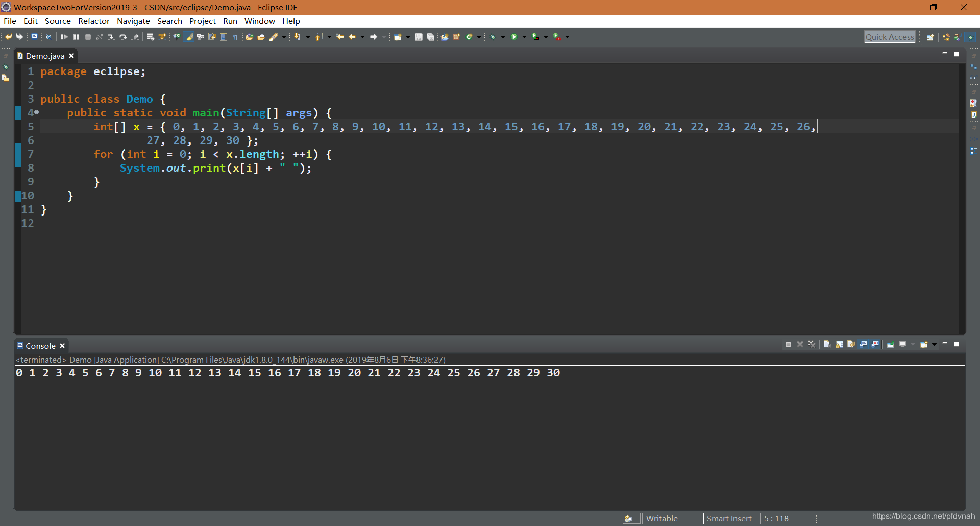Select the Demo.java editor tab
The height and width of the screenshot is (526, 980).
[x=45, y=56]
